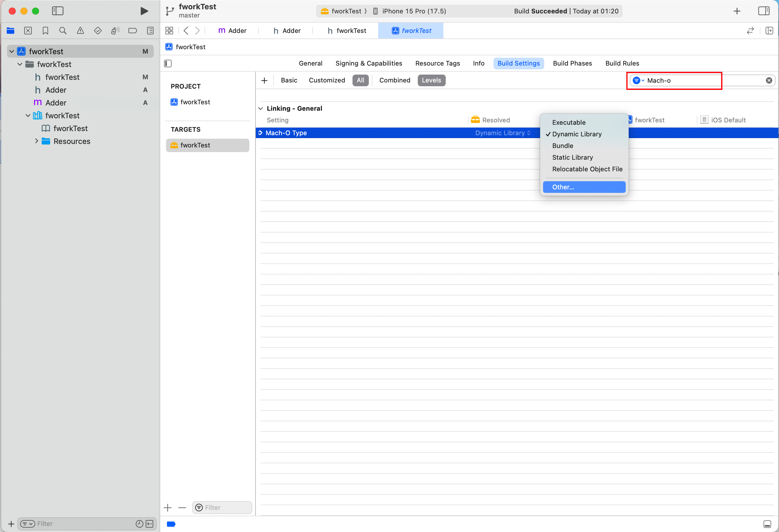Clear the Mach-o search field

769,80
